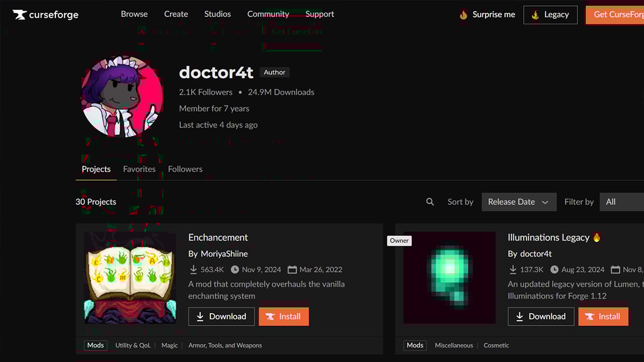Click the download arrow on Illuminations Legacy card
This screenshot has width=644, height=362.
pos(514,269)
